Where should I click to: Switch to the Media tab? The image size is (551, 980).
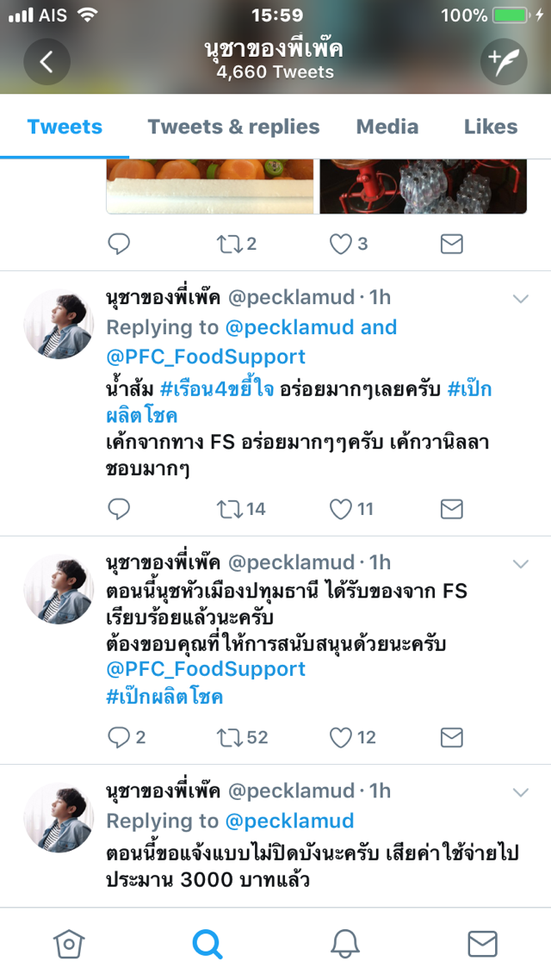point(387,127)
